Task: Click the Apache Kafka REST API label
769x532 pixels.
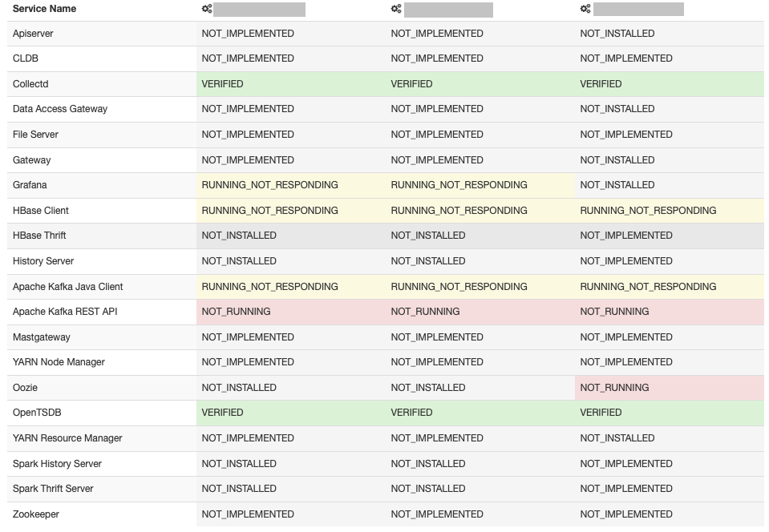Action: 65,312
